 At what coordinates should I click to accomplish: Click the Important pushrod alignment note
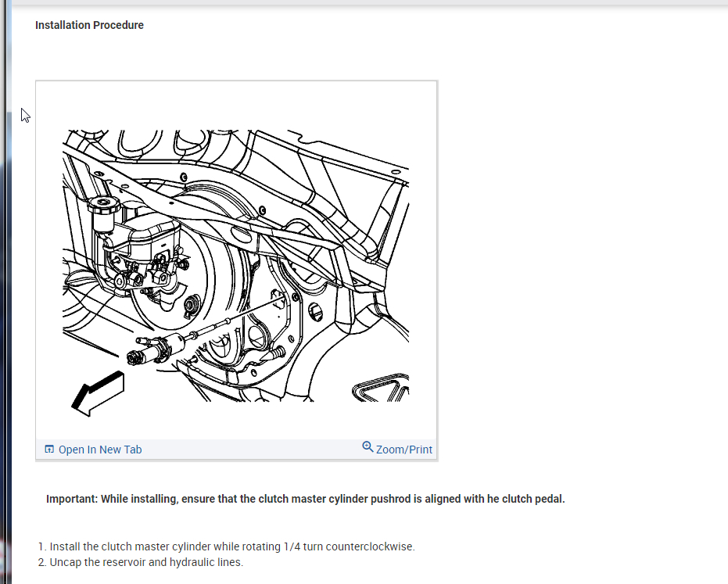tap(306, 499)
